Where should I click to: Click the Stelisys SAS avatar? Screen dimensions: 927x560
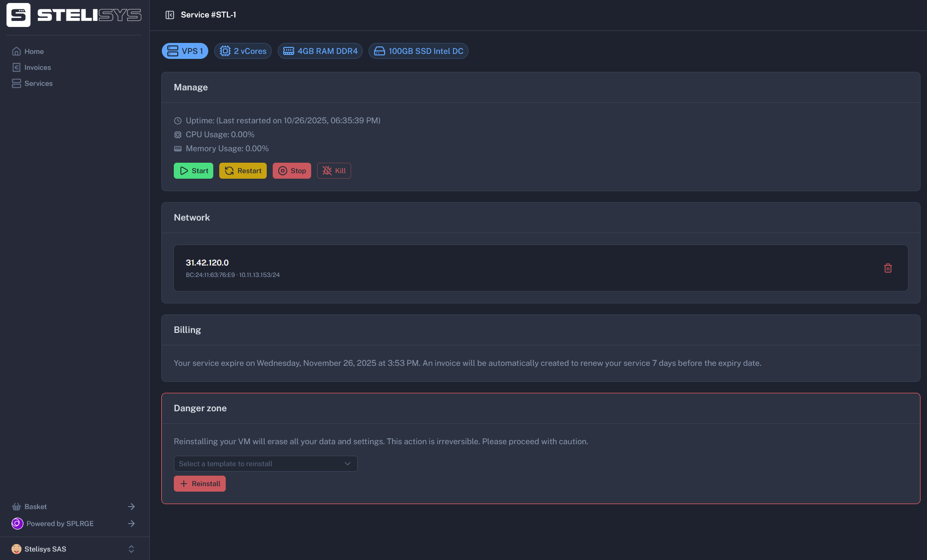16,549
